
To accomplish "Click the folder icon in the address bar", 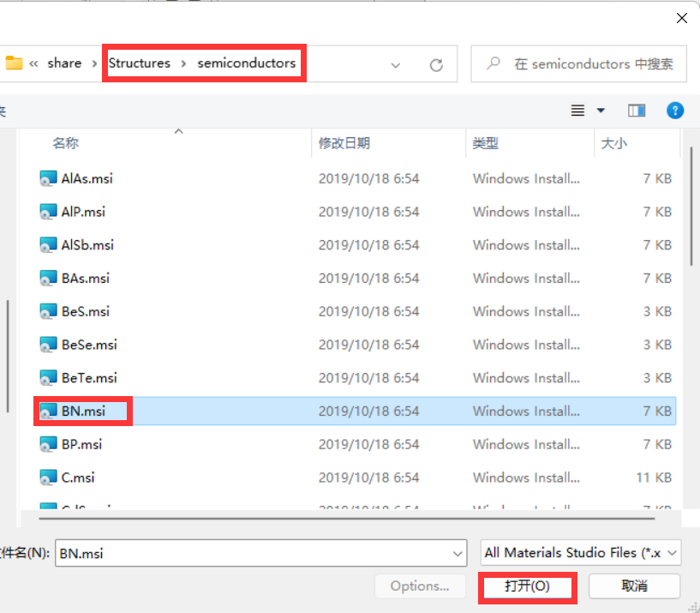I will [14, 63].
